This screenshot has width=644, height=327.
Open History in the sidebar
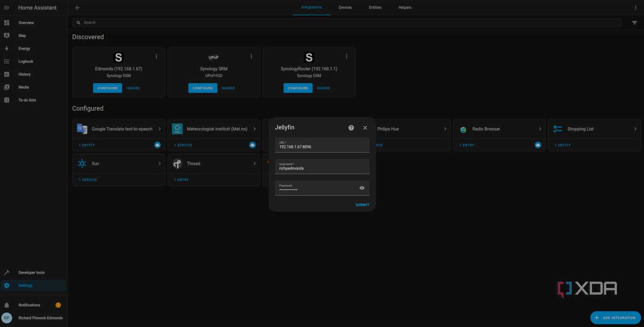[x=33, y=74]
